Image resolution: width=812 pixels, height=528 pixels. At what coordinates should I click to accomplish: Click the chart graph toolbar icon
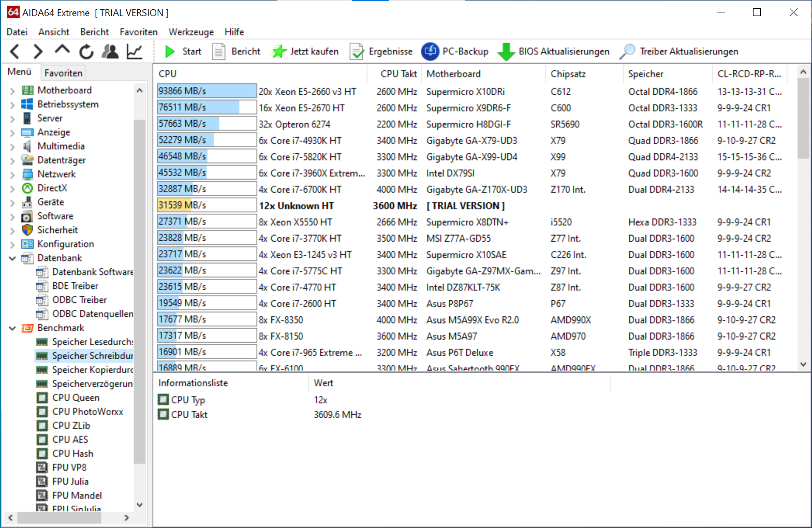135,52
